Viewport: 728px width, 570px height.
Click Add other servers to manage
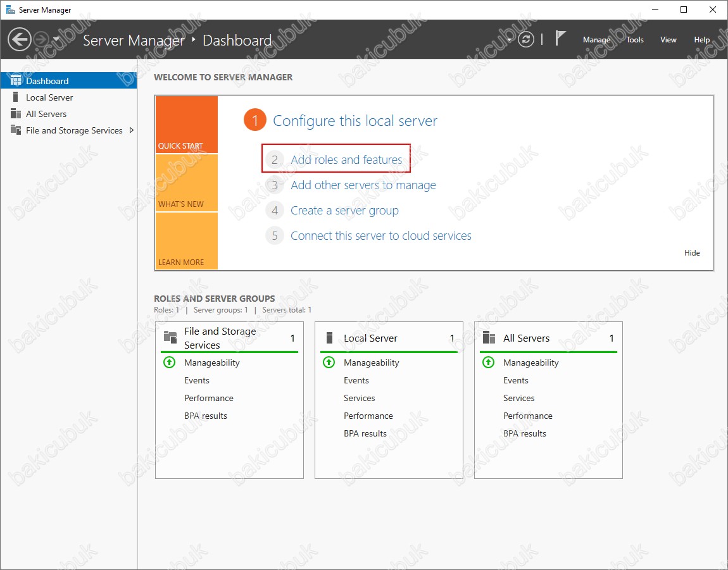pyautogui.click(x=363, y=185)
